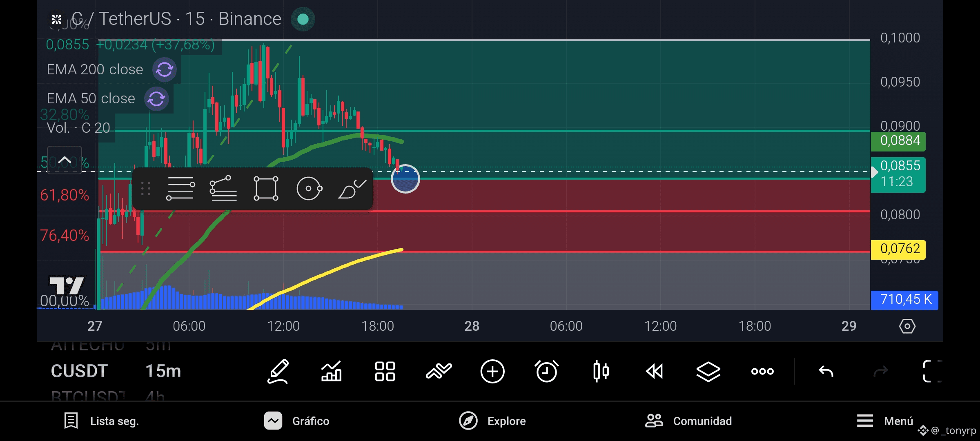Open the four-square layout grid
Screen dimensions: 980x441
click(x=385, y=372)
